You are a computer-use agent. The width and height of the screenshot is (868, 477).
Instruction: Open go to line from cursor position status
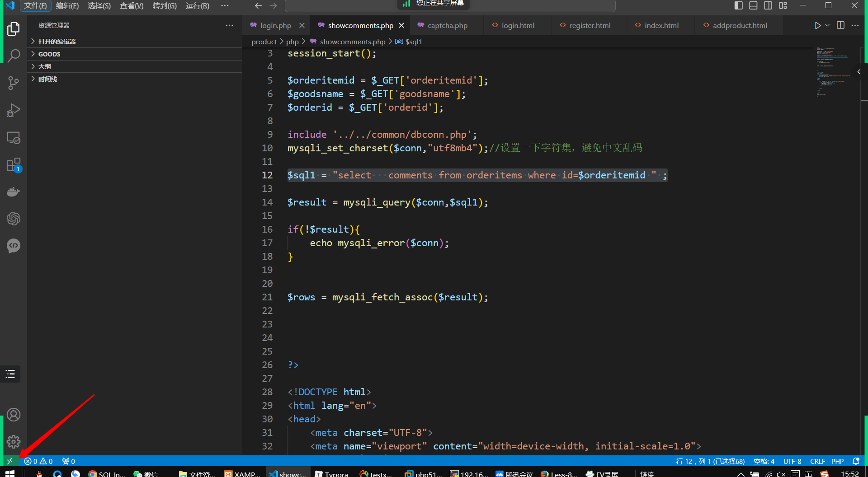click(x=710, y=461)
